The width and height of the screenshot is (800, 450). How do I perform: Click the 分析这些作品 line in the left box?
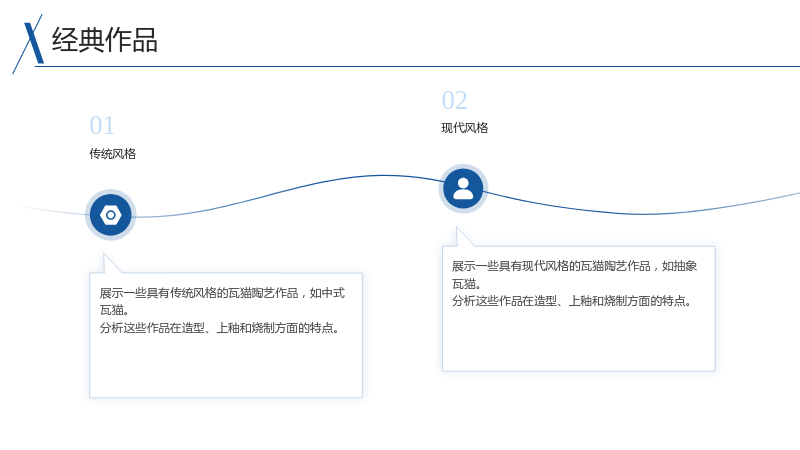219,328
